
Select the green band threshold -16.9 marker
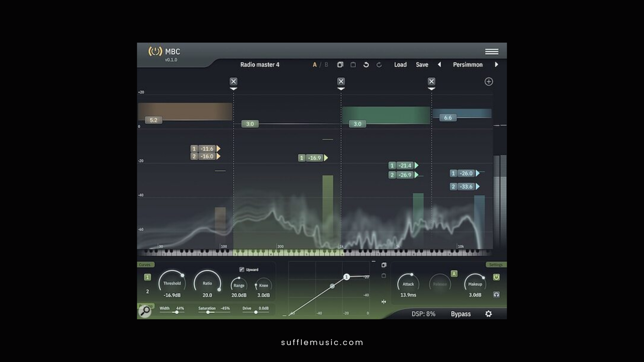point(313,158)
